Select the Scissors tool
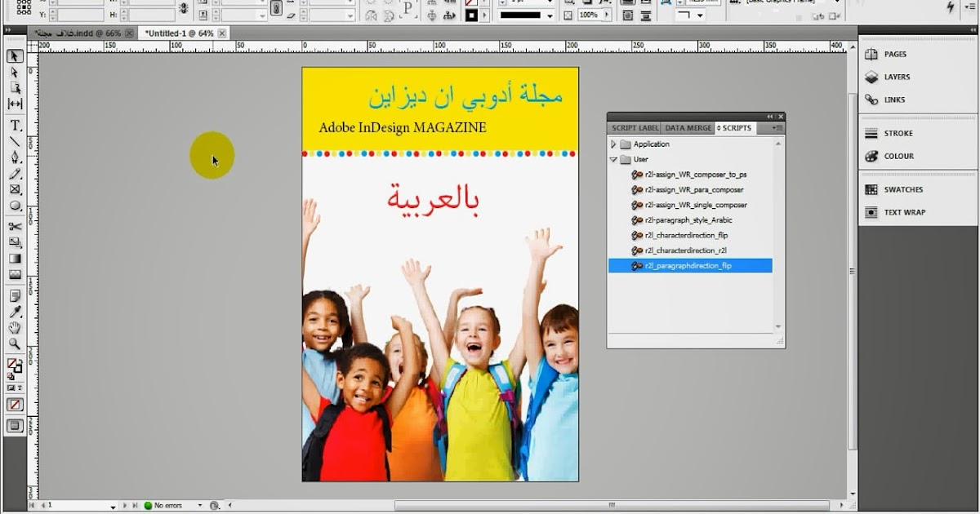The height and width of the screenshot is (514, 980). pos(15,227)
